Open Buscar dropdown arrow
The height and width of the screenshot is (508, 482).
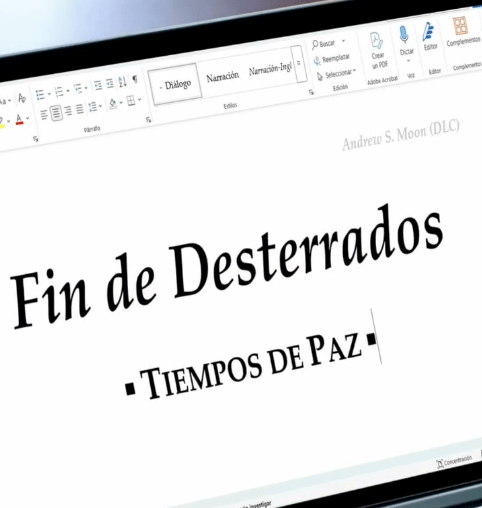(x=344, y=41)
